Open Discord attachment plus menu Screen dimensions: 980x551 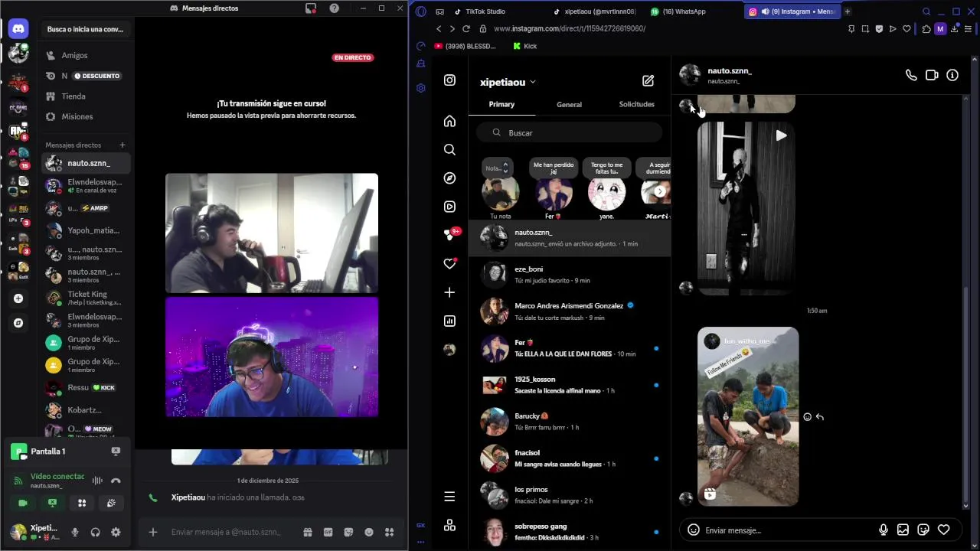coord(153,532)
